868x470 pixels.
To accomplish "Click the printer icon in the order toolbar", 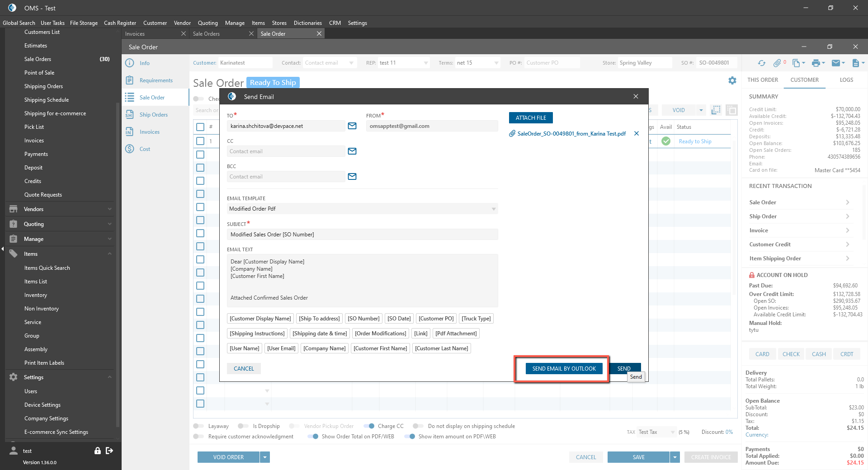I will 816,63.
